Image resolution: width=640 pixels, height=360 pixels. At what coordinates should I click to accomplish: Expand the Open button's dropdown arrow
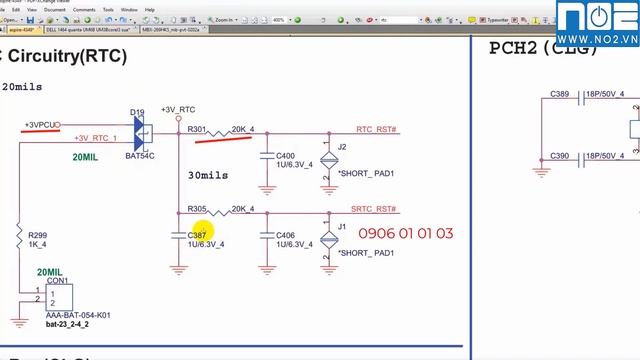click(x=22, y=20)
